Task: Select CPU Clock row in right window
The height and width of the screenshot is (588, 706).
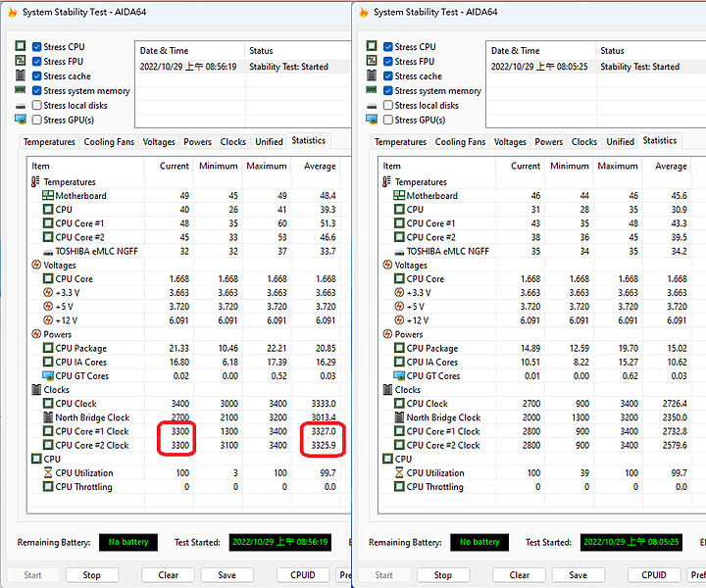Action: pyautogui.click(x=540, y=404)
